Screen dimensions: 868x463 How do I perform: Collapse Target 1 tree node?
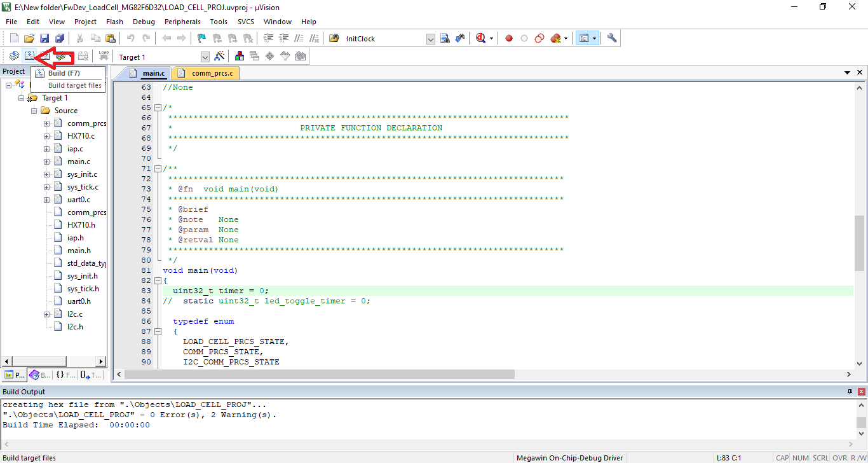pyautogui.click(x=22, y=98)
